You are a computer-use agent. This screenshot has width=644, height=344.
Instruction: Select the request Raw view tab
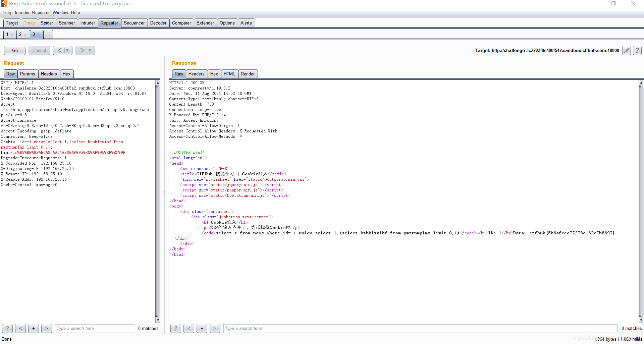click(x=10, y=74)
